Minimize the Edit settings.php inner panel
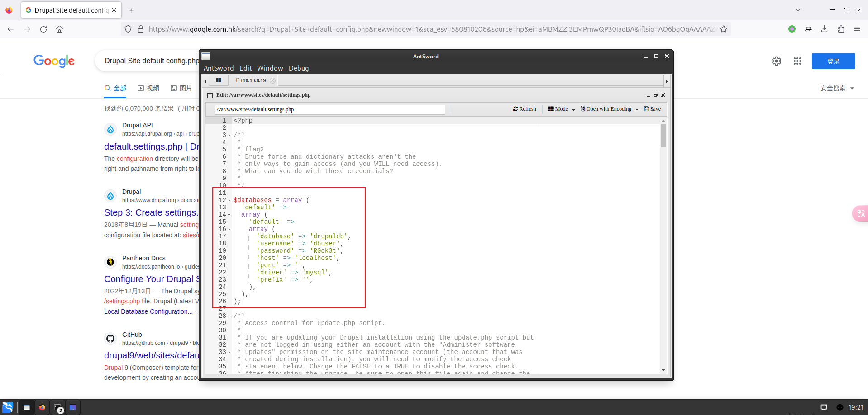The height and width of the screenshot is (415, 868). coord(649,95)
